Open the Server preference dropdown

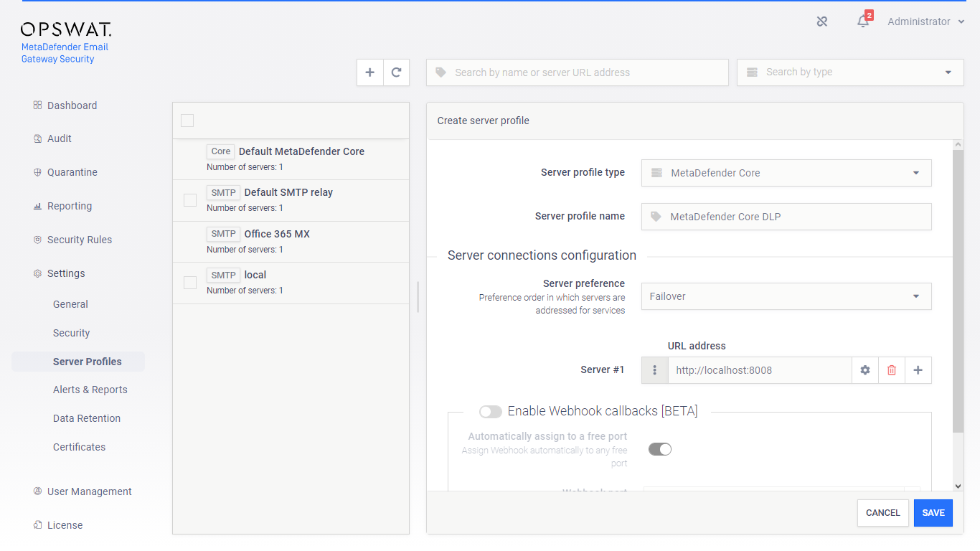(786, 296)
